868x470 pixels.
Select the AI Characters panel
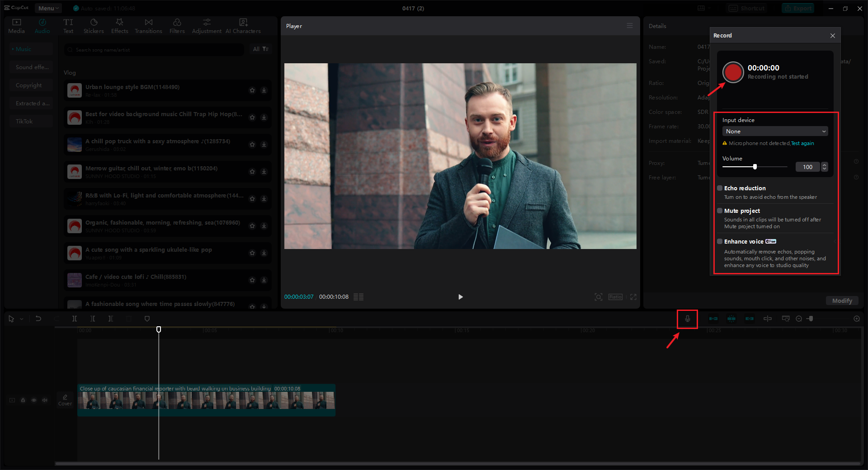pyautogui.click(x=243, y=25)
